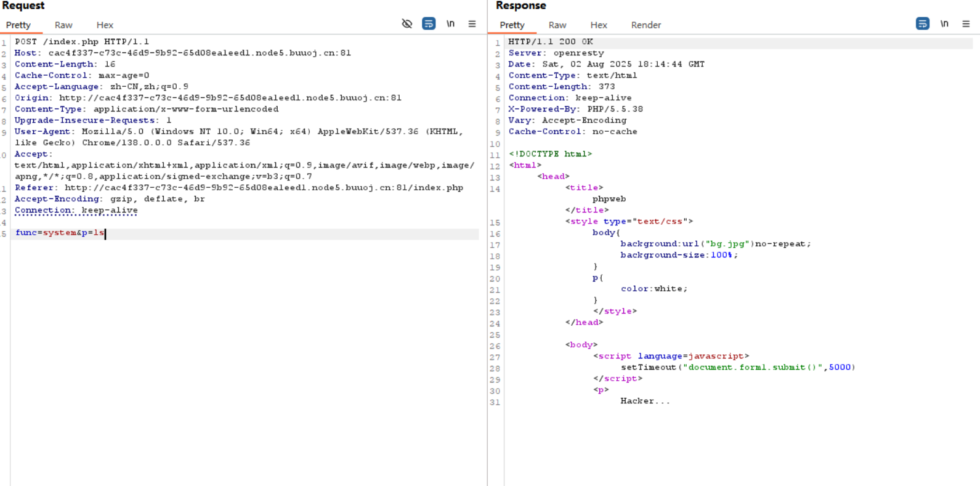Click HTTP/1.1 200 OK status line

[551, 42]
